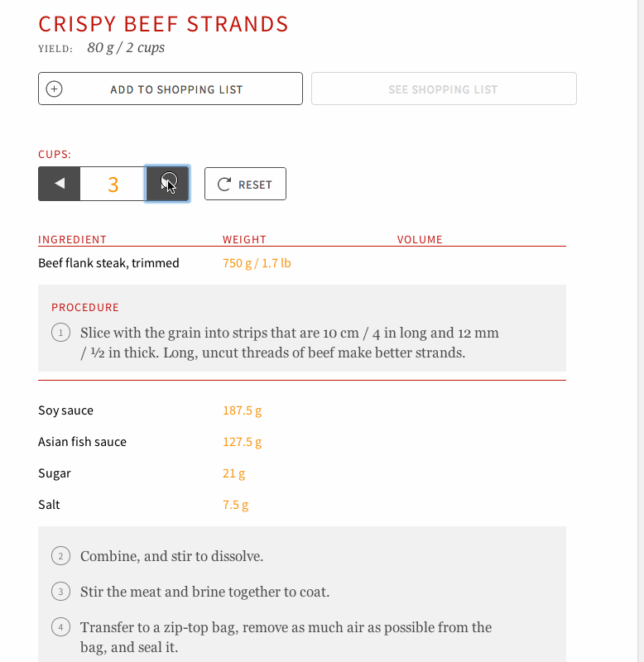Select the cups value field showing 3

tap(113, 184)
